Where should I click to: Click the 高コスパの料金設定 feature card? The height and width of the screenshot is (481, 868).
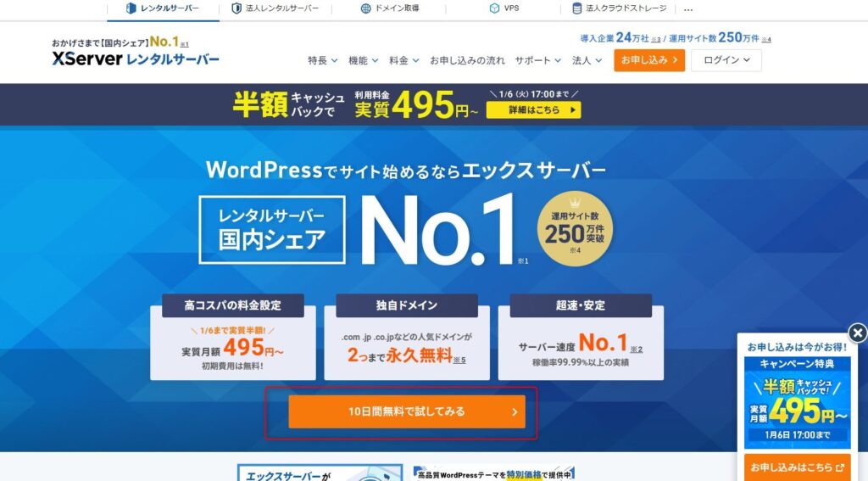click(232, 337)
